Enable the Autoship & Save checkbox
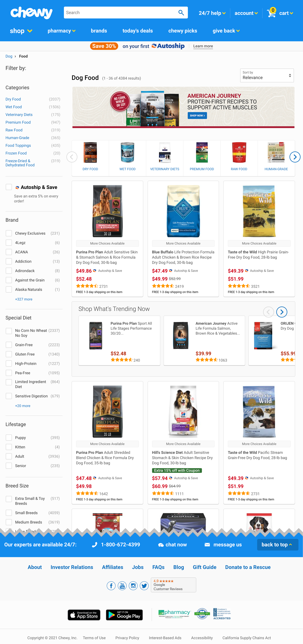303x644 pixels. point(9,187)
